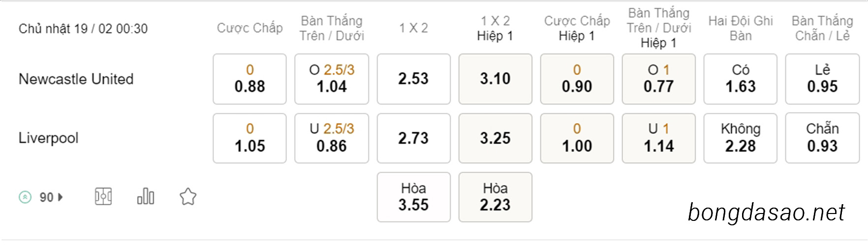868x245 pixels.
Task: Pick first-half Over 1 at 0.77
Action: (x=658, y=79)
